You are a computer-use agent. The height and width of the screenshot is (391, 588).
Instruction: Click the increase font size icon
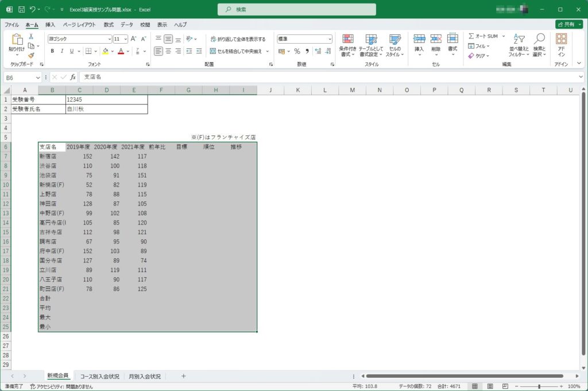(133, 39)
